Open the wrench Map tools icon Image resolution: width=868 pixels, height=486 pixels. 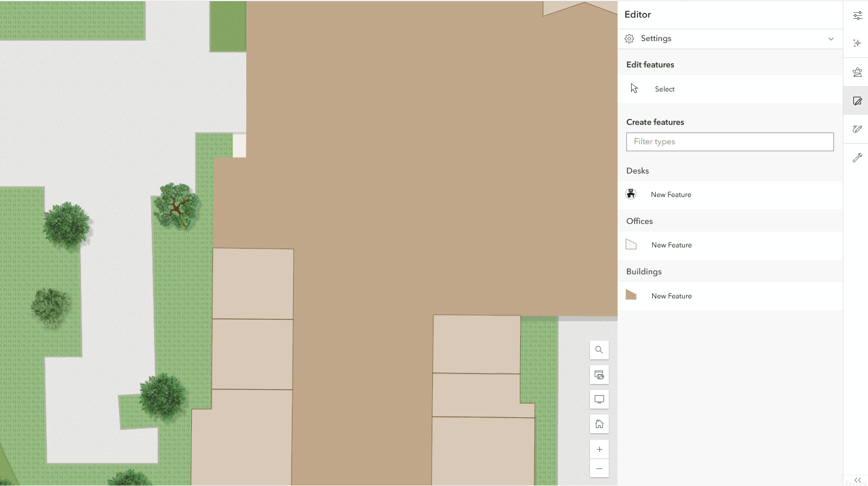click(857, 158)
